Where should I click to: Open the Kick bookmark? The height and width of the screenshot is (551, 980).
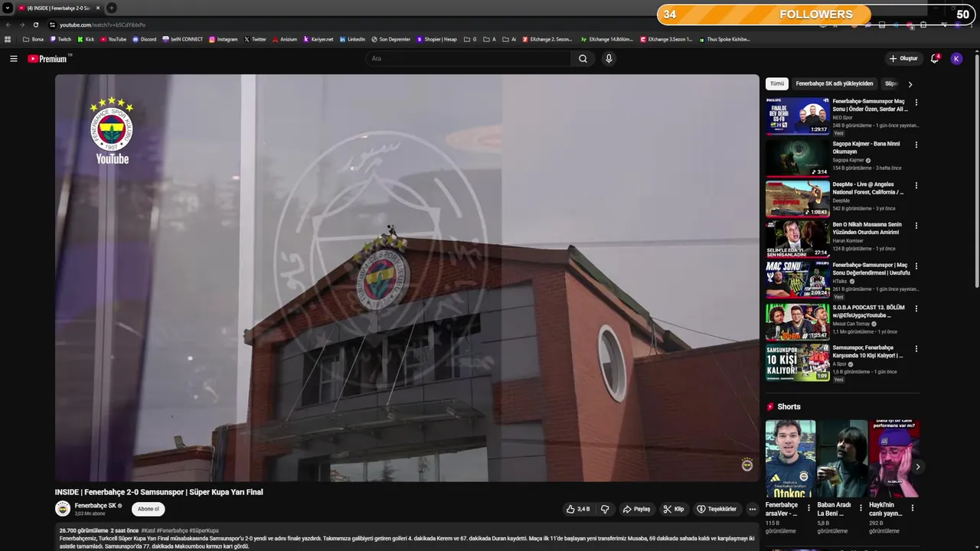(86, 39)
